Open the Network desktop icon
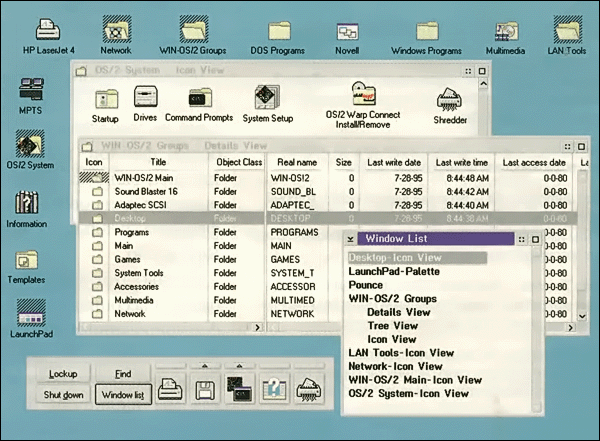Image resolution: width=600 pixels, height=441 pixels. 117,29
